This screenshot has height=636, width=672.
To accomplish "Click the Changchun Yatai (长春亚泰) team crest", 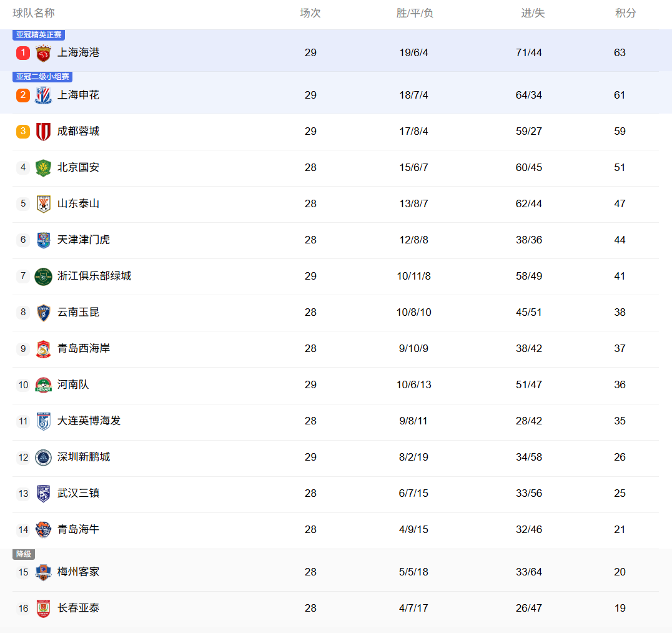I will tap(43, 609).
